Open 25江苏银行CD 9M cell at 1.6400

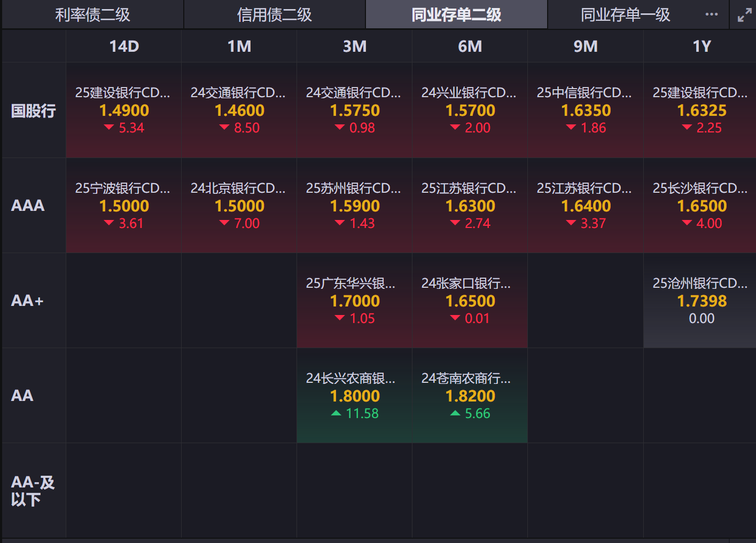(586, 206)
